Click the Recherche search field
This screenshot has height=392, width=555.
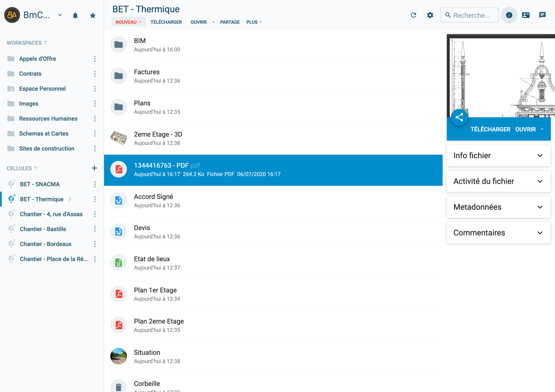tap(469, 15)
